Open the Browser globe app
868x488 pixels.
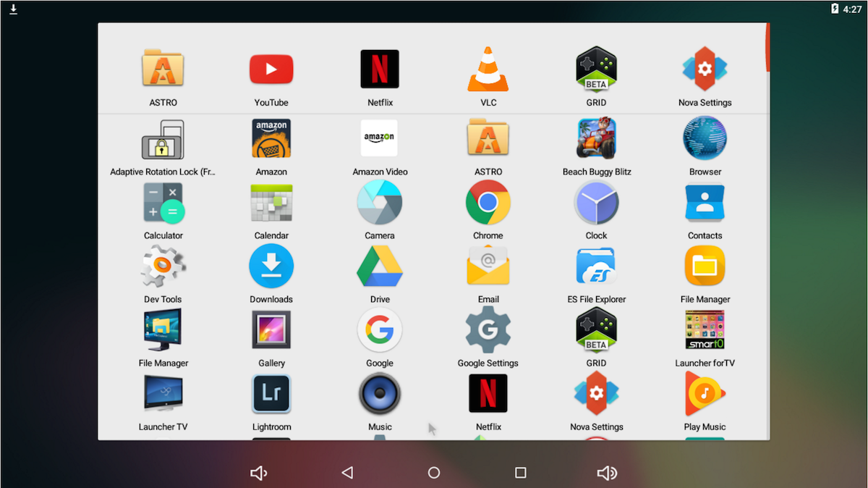tap(705, 138)
